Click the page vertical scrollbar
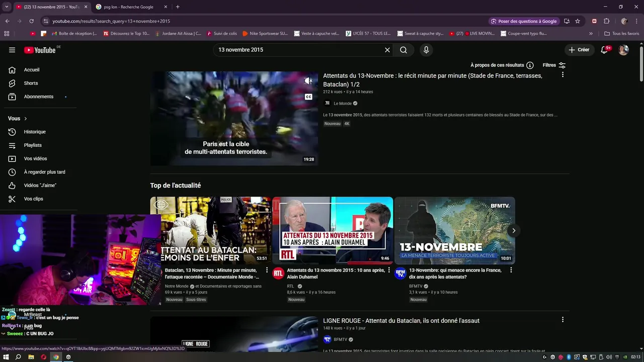The image size is (644, 362). coord(641,63)
